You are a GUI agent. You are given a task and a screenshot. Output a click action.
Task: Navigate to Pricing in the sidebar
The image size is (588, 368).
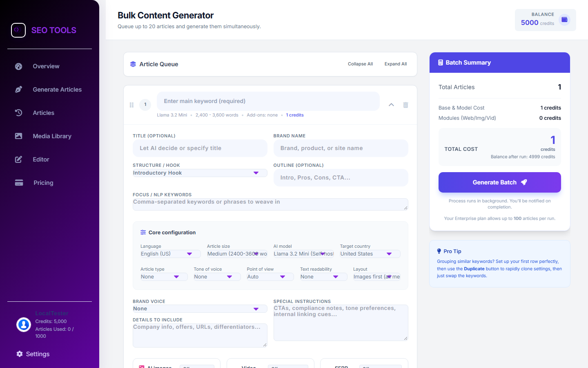[x=43, y=183]
